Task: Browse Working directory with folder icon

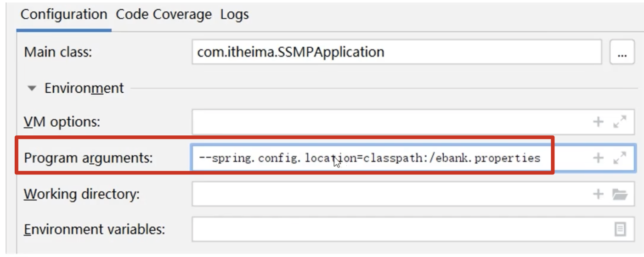Action: pos(620,194)
